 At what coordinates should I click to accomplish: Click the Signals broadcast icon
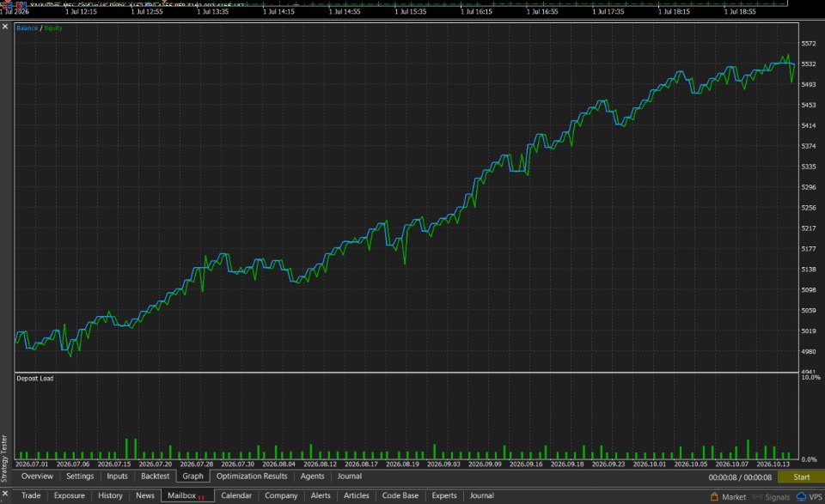pyautogui.click(x=758, y=496)
